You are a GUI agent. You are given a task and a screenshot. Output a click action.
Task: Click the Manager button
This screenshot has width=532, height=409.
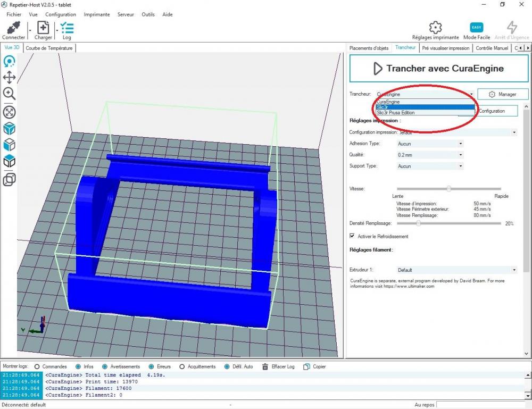pyautogui.click(x=503, y=94)
